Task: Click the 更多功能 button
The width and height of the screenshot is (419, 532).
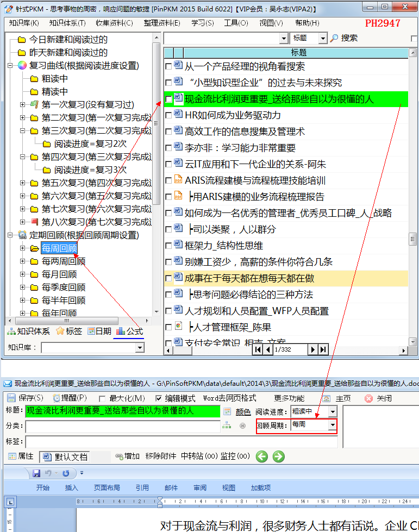Action: (x=289, y=398)
